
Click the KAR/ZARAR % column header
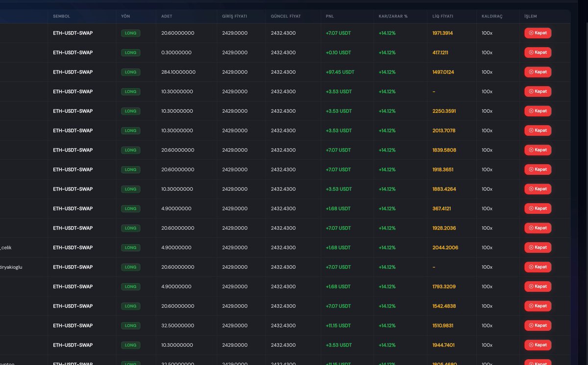coord(393,16)
